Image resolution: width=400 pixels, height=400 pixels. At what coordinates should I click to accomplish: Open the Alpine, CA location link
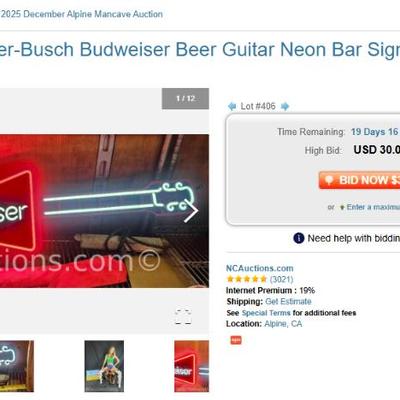[283, 324]
